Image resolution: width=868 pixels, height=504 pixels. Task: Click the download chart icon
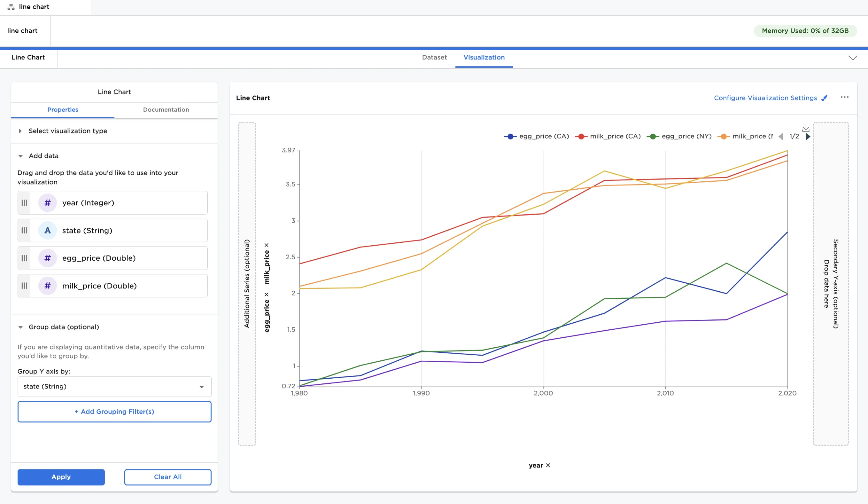805,128
